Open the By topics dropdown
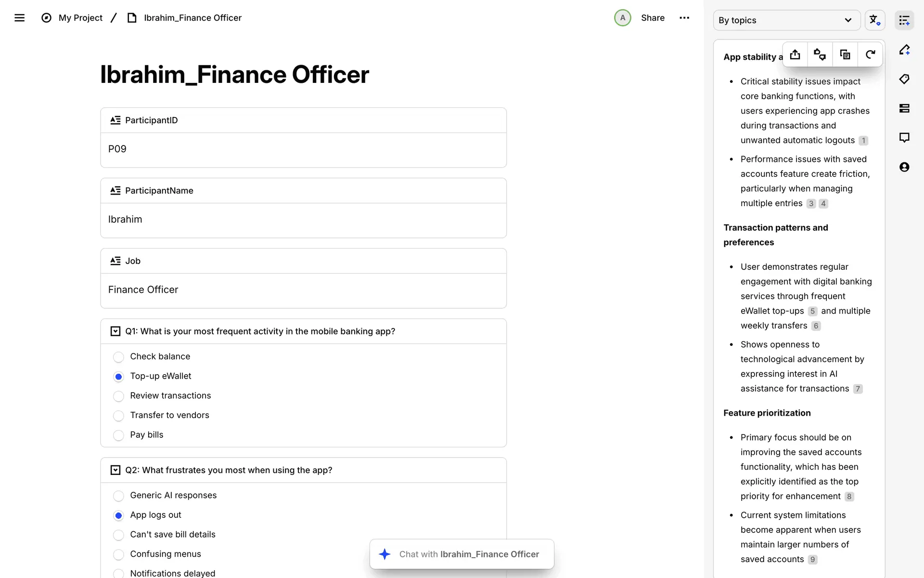 point(786,20)
